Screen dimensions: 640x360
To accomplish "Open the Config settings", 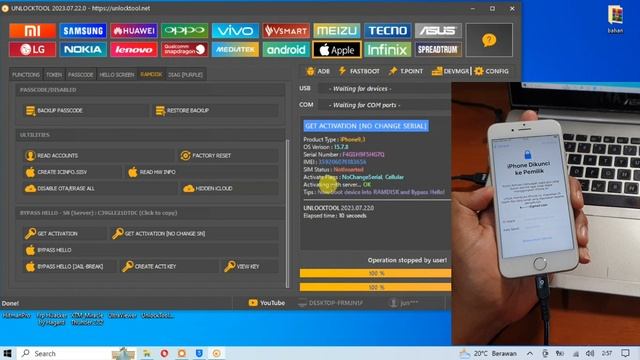I will point(491,71).
